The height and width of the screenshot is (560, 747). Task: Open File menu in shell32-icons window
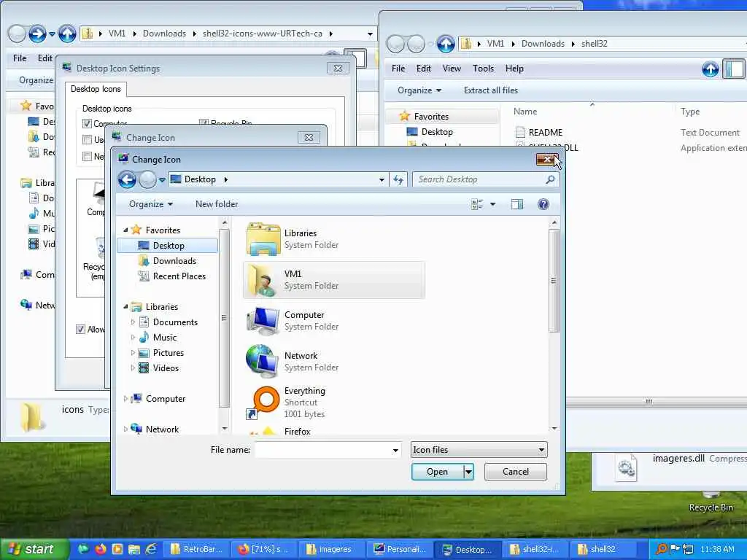20,58
